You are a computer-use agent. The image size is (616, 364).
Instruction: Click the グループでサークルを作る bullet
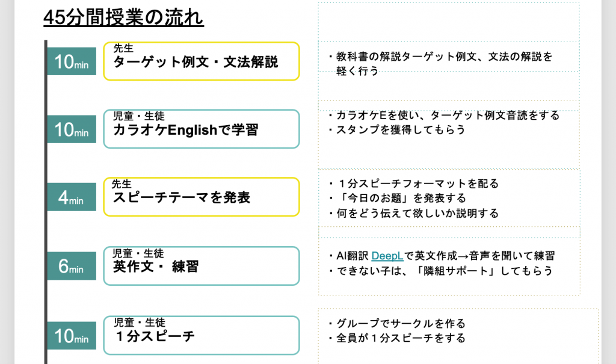[x=397, y=324]
